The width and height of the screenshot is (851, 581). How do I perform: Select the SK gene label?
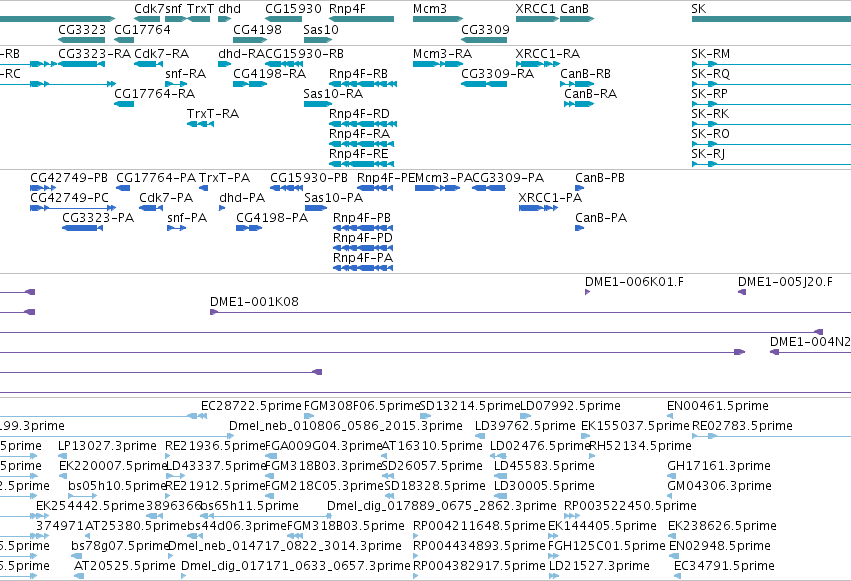(698, 9)
